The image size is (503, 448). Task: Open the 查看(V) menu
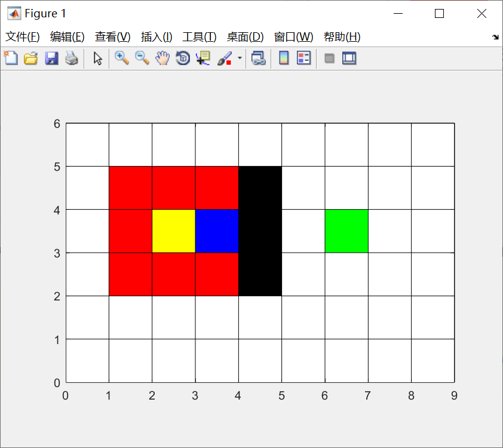(112, 37)
